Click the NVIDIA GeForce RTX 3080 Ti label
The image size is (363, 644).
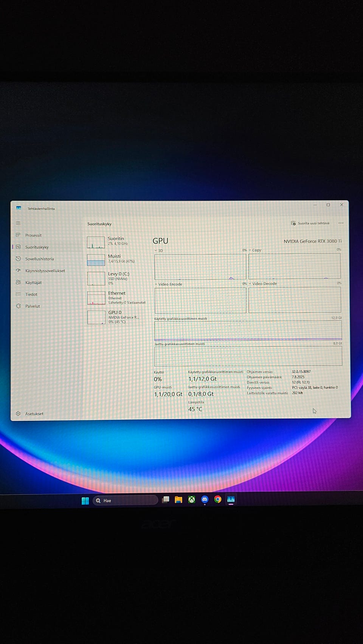[312, 241]
